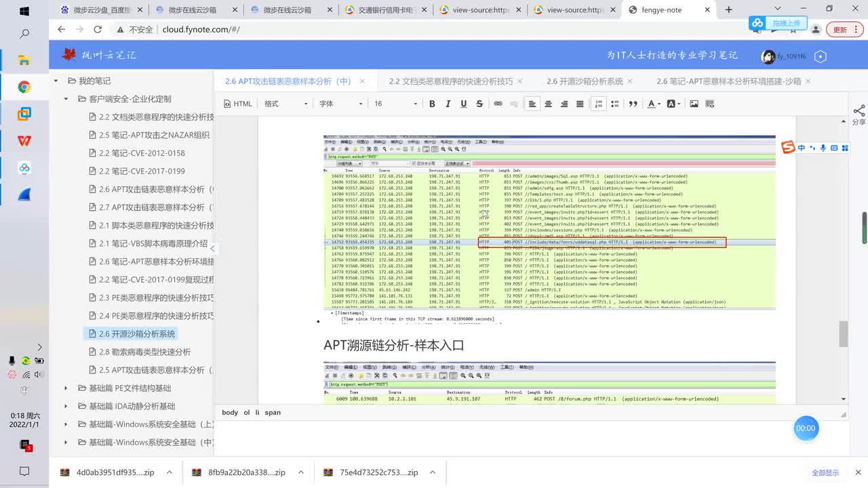
Task: Click the hexagon icon beside the username
Action: (821, 56)
